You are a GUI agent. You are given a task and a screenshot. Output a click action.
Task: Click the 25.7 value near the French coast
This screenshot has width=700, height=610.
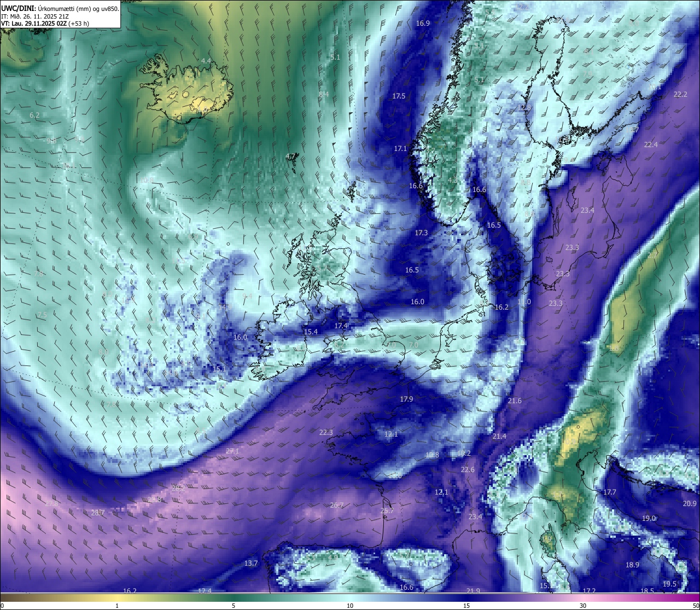coord(387,511)
